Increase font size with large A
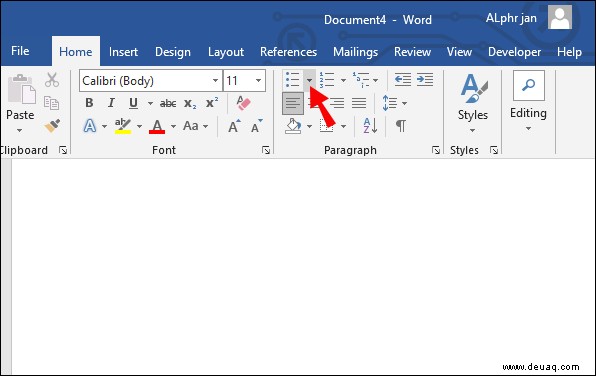 [234, 126]
